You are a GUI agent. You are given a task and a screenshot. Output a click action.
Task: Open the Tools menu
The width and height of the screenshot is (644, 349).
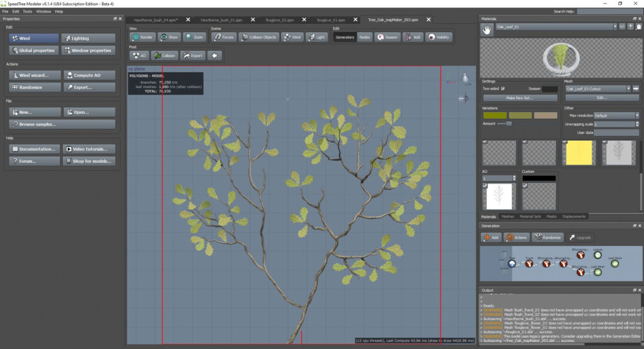(x=27, y=11)
